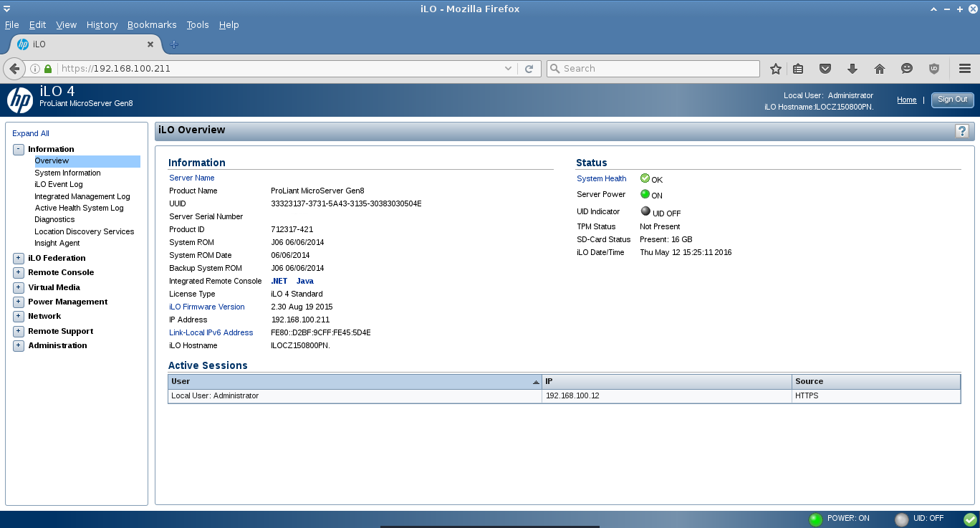This screenshot has height=528, width=980.
Task: Open a new tab with plus icon
Action: point(173,44)
